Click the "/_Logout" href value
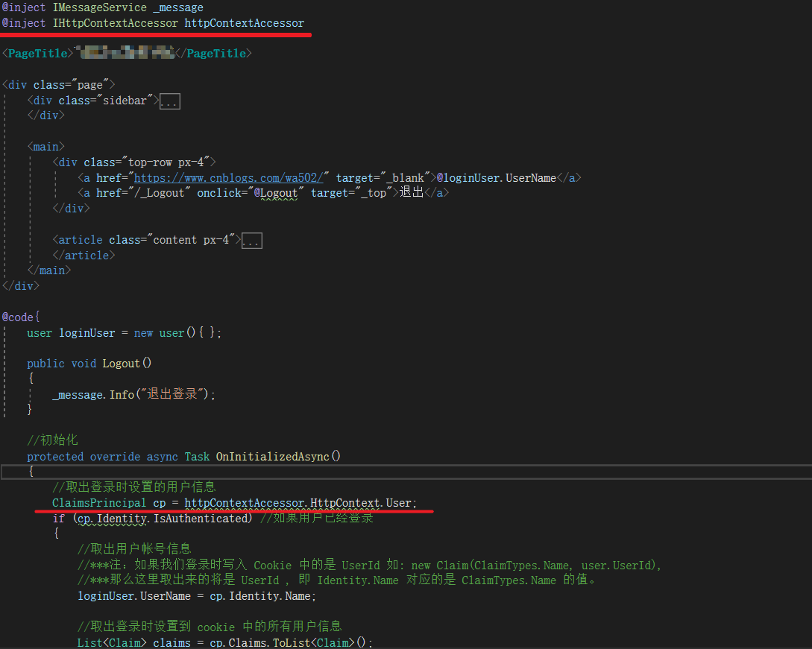This screenshot has width=812, height=649. (159, 193)
